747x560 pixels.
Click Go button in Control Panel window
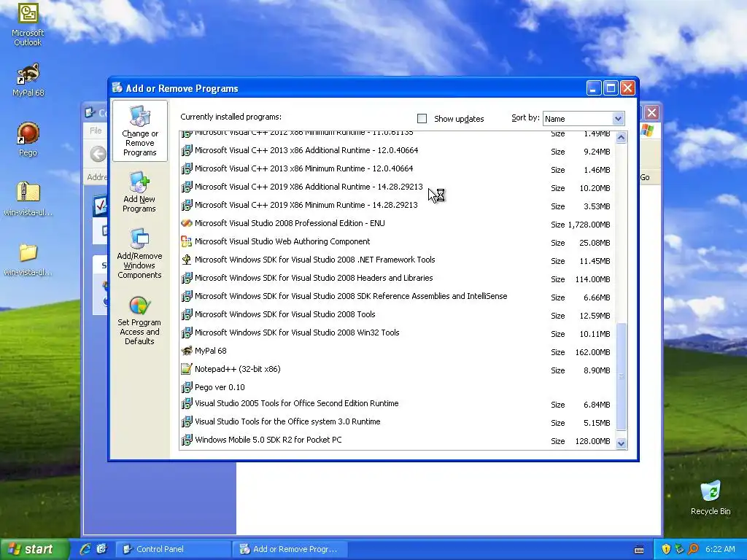coord(645,177)
